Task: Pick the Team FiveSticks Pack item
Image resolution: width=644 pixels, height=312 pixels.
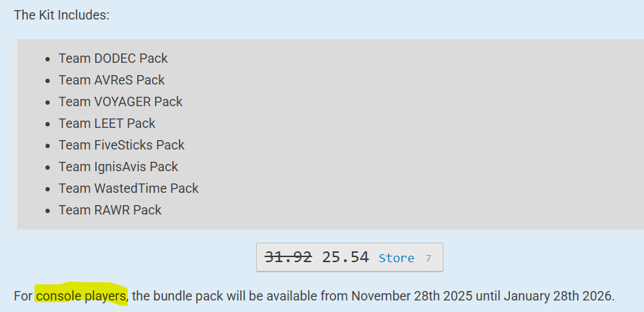Action: pos(121,145)
